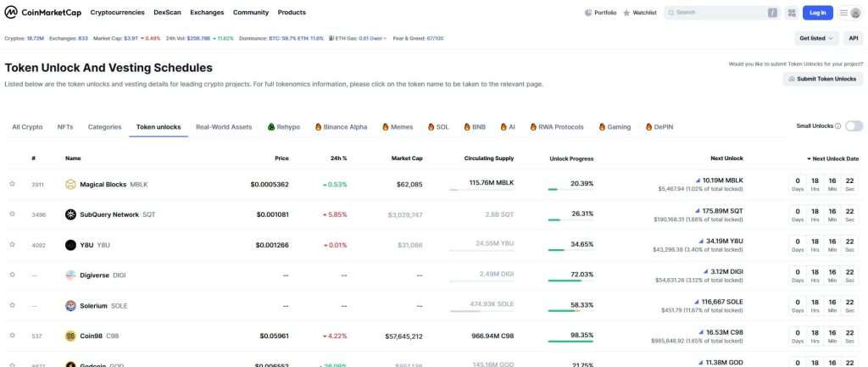Open the Cryptocurrencies navigation menu

click(x=118, y=13)
